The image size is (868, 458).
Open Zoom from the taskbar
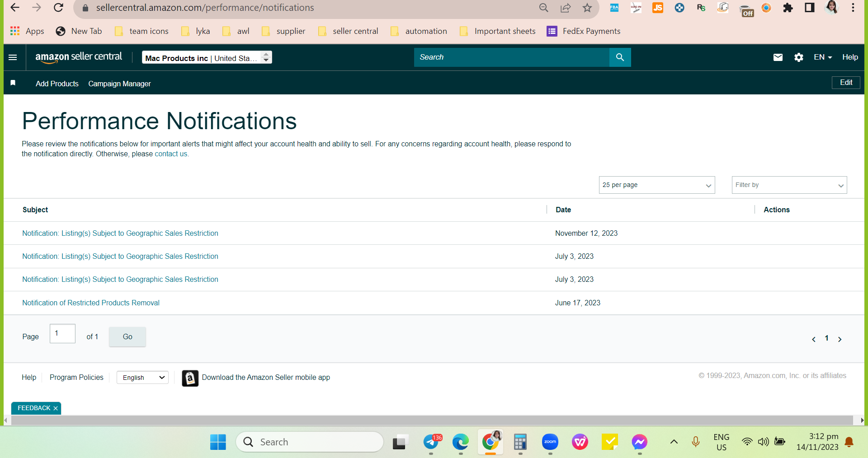(x=550, y=442)
